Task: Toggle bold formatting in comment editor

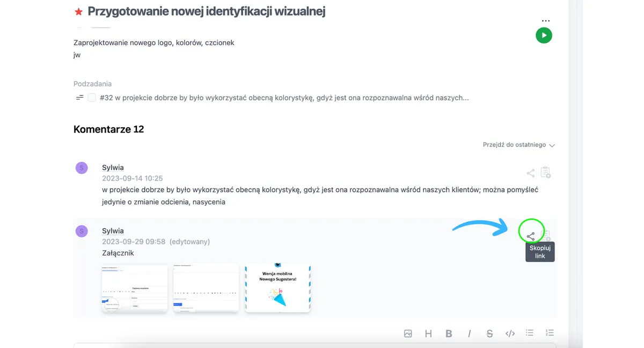Action: 449,334
